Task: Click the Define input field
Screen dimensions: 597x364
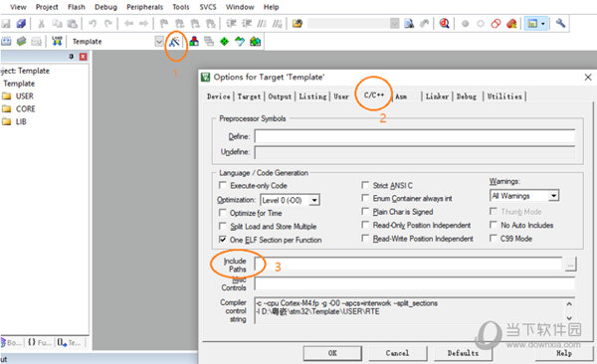Action: (415, 136)
